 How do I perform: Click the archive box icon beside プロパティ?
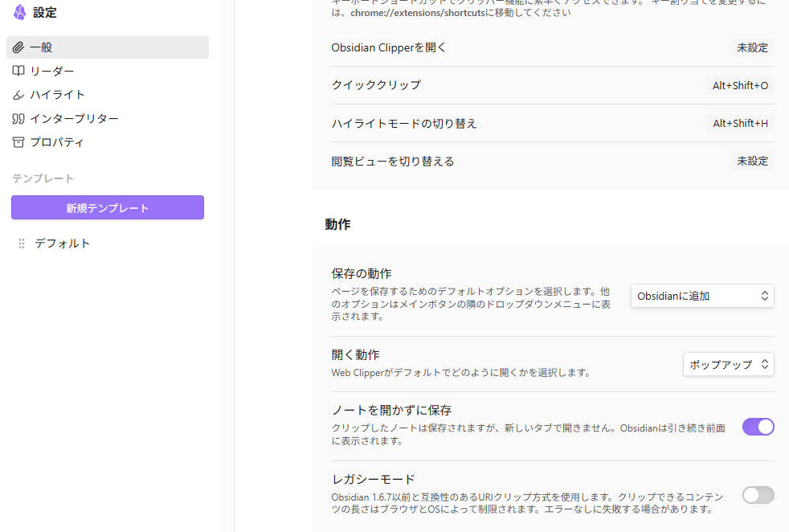(x=18, y=142)
